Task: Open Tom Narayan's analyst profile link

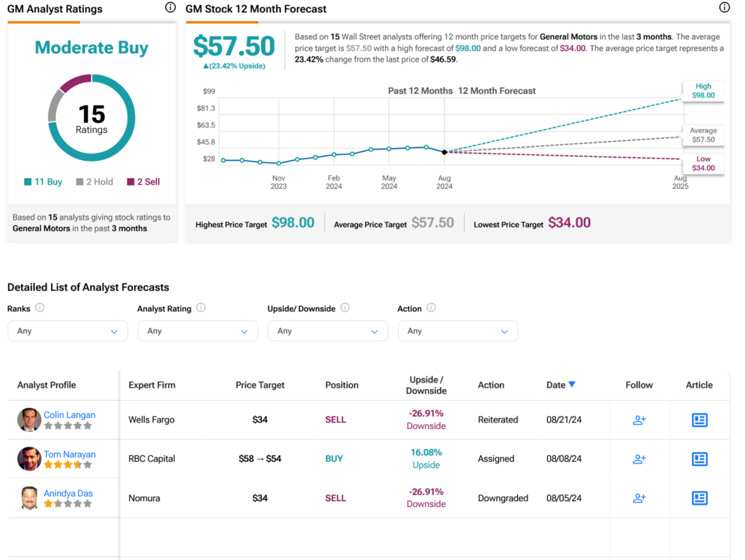Action: 69,454
